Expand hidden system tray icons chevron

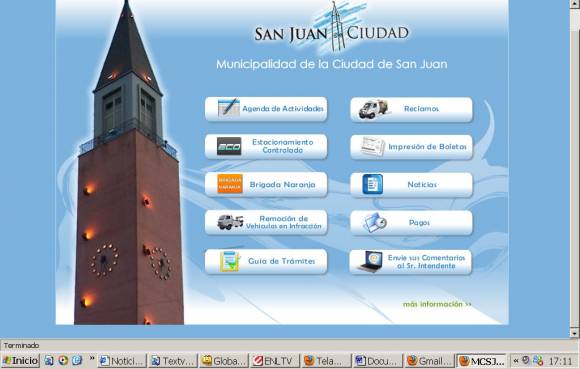click(516, 360)
